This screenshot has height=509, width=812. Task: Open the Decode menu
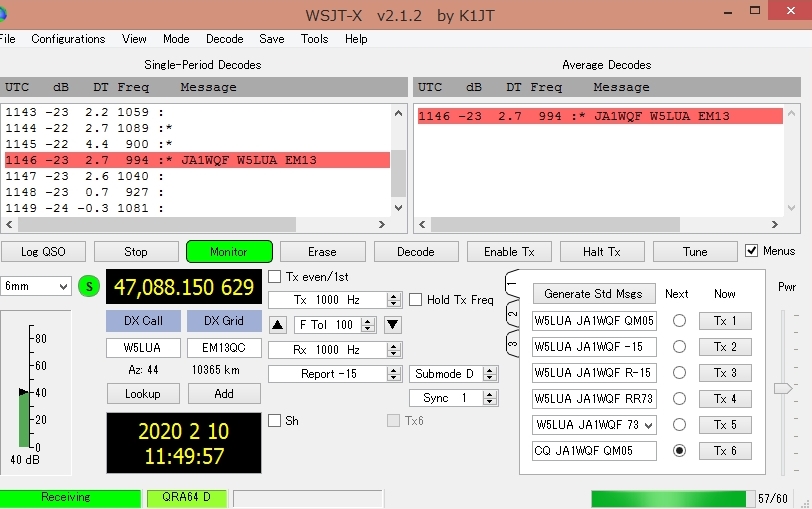(x=225, y=39)
